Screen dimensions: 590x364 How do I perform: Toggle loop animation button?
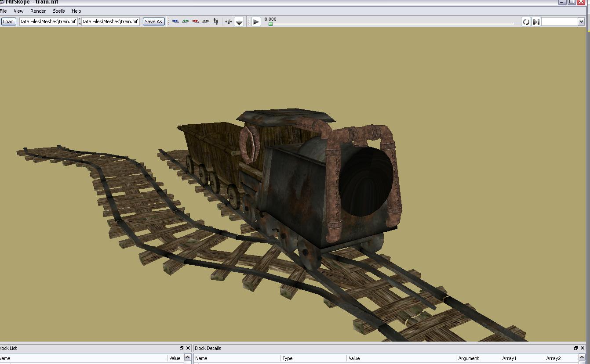click(526, 22)
